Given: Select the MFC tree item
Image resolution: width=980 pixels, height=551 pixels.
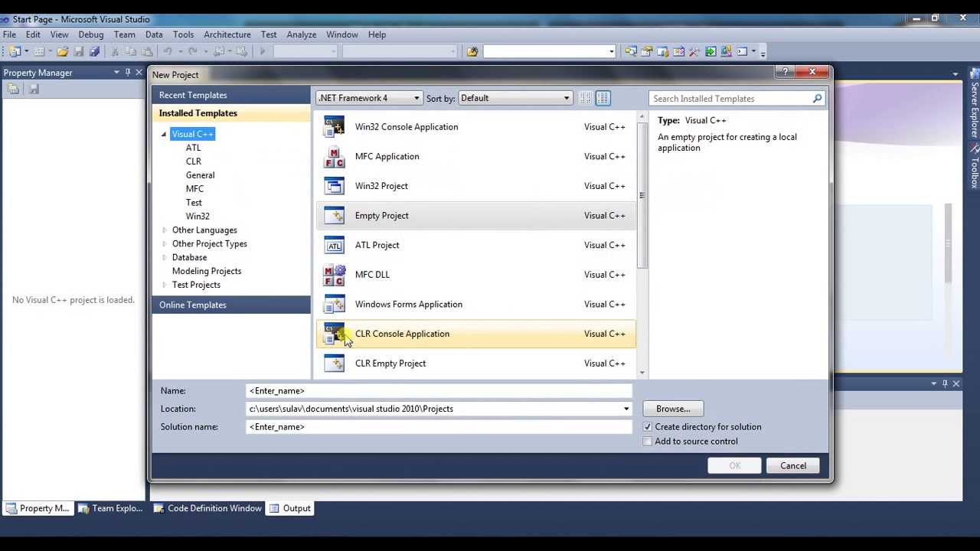Looking at the screenshot, I should click(x=194, y=189).
